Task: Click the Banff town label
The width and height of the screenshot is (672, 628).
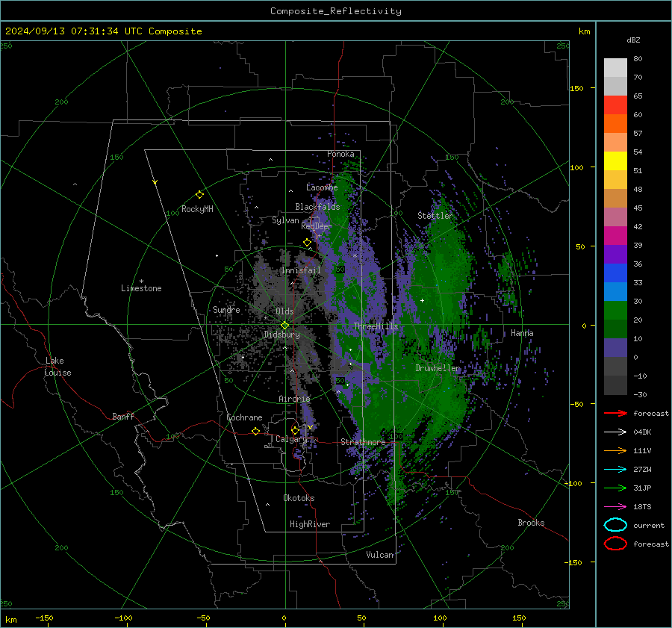Action: (123, 416)
